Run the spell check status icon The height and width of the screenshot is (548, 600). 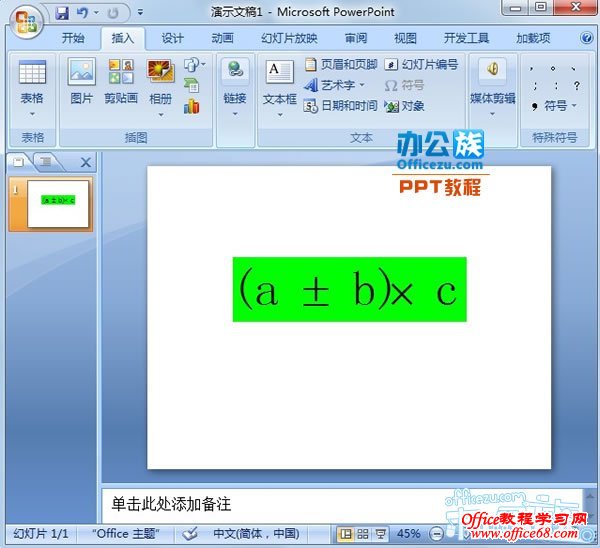pyautogui.click(x=189, y=534)
